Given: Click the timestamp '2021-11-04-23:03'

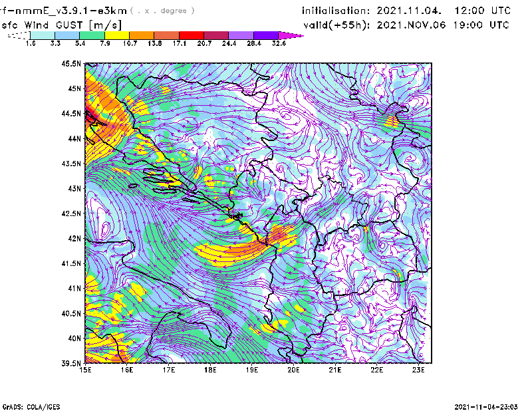Looking at the screenshot, I should pos(486,407).
